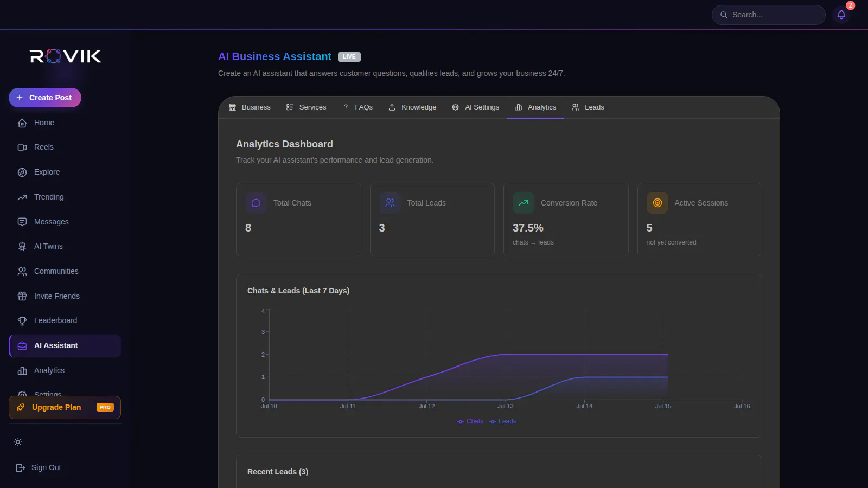
Task: Click the Explore compass icon
Action: coord(22,172)
